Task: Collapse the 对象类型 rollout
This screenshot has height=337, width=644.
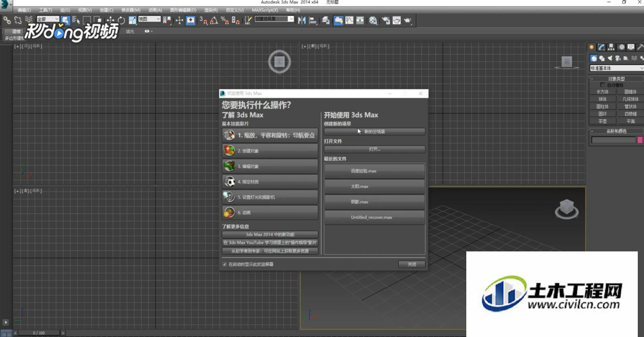Action: pyautogui.click(x=616, y=79)
